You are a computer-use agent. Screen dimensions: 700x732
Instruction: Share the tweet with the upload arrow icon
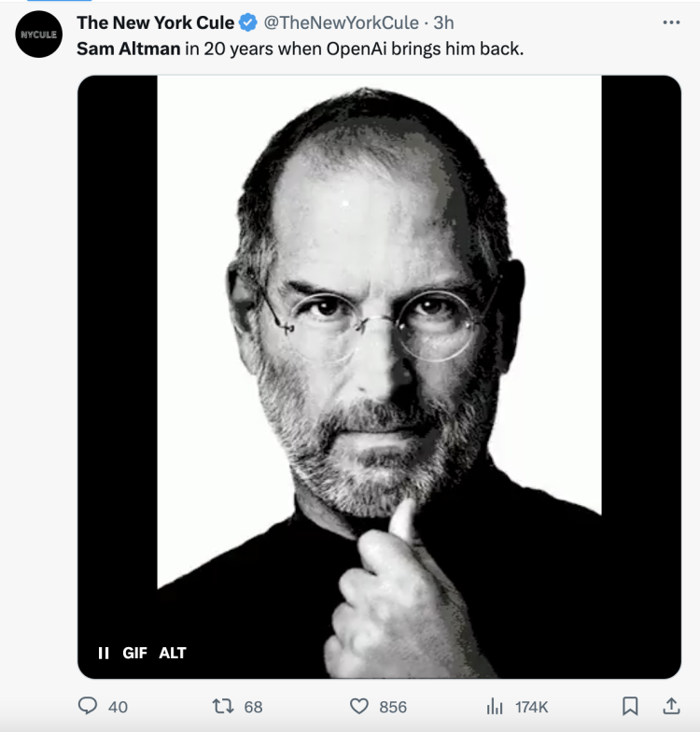click(670, 706)
